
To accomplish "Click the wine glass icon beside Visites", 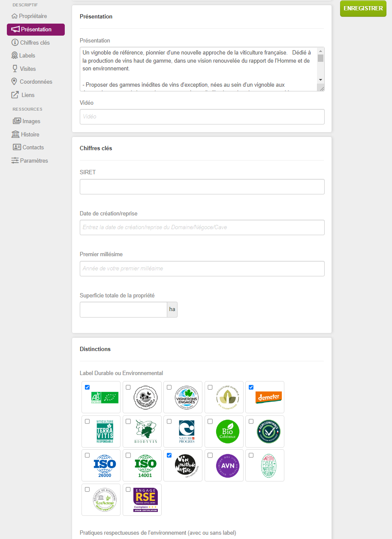I will pos(15,69).
